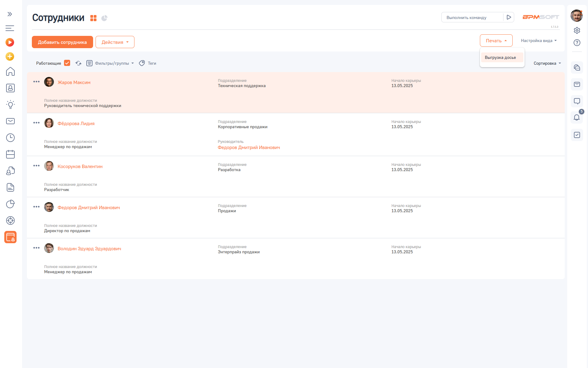This screenshot has height=368, width=588.
Task: Uncheck the Работающие checkbox
Action: pyautogui.click(x=67, y=63)
